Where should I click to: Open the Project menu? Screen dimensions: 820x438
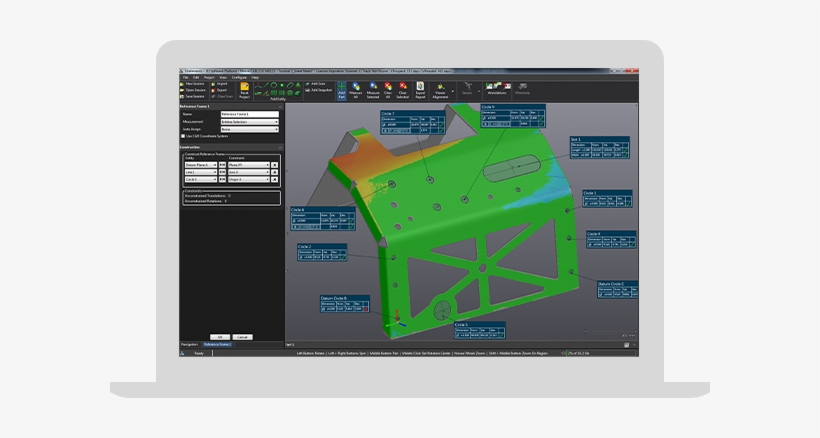[x=209, y=77]
